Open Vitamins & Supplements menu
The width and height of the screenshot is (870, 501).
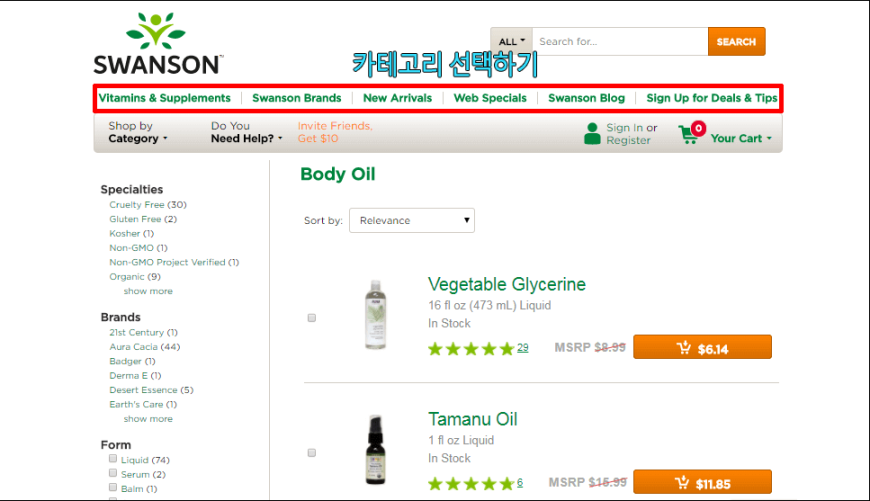click(x=164, y=98)
